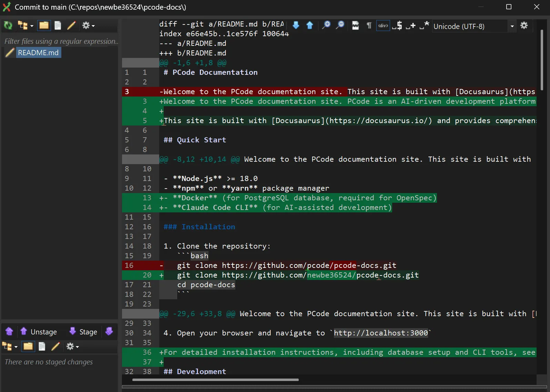Image resolution: width=550 pixels, height=392 pixels.
Task: Increase context lines with the magnifier plus icon
Action: (326, 25)
